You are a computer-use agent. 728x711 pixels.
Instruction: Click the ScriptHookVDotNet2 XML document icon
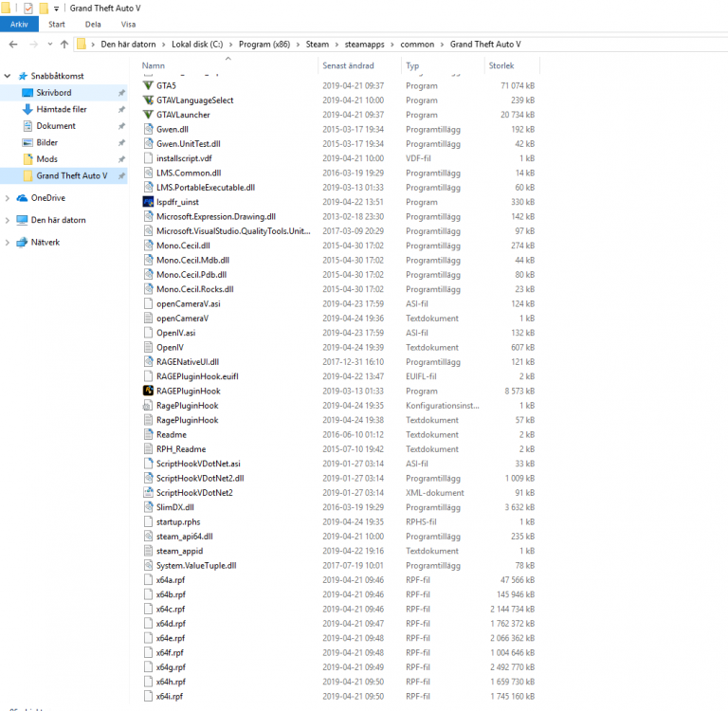point(148,492)
